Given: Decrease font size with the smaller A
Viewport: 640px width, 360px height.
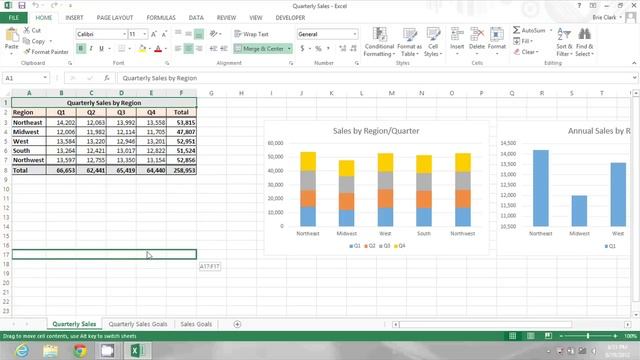Looking at the screenshot, I should (164, 34).
